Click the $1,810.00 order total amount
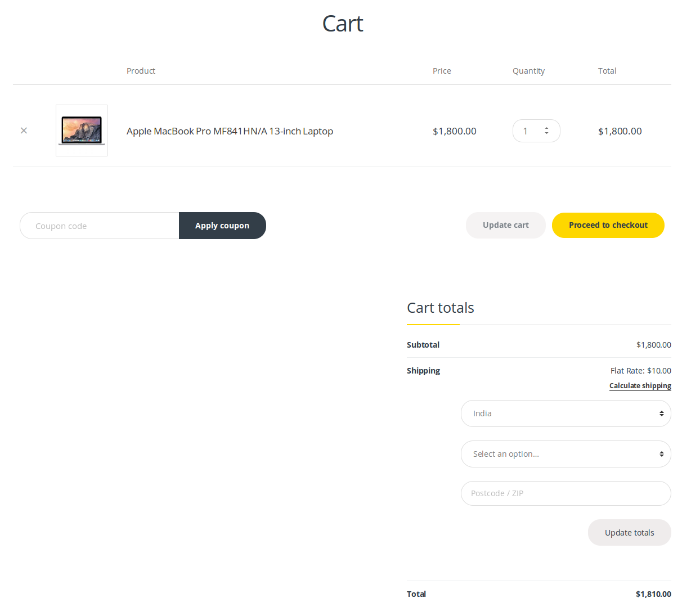 653,594
